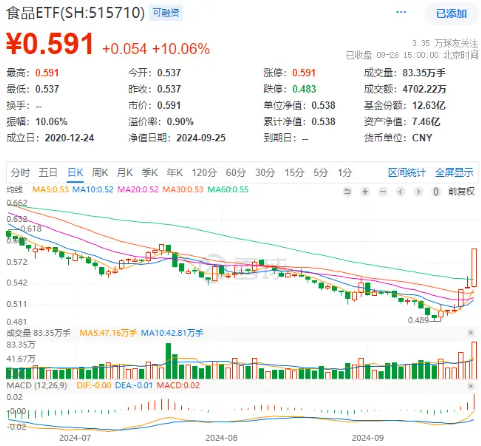Screen dimensions: 481x446
Task: Switch chart to 60分 interval
Action: [236, 172]
